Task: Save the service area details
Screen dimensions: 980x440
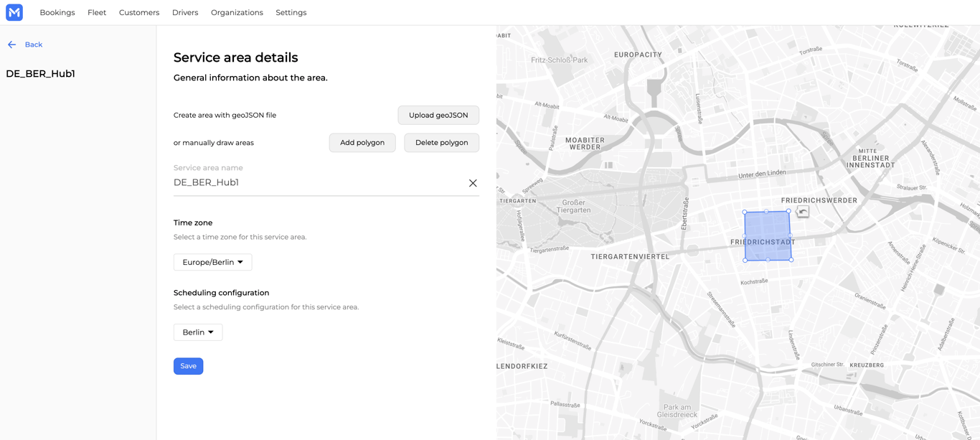Action: pos(188,366)
